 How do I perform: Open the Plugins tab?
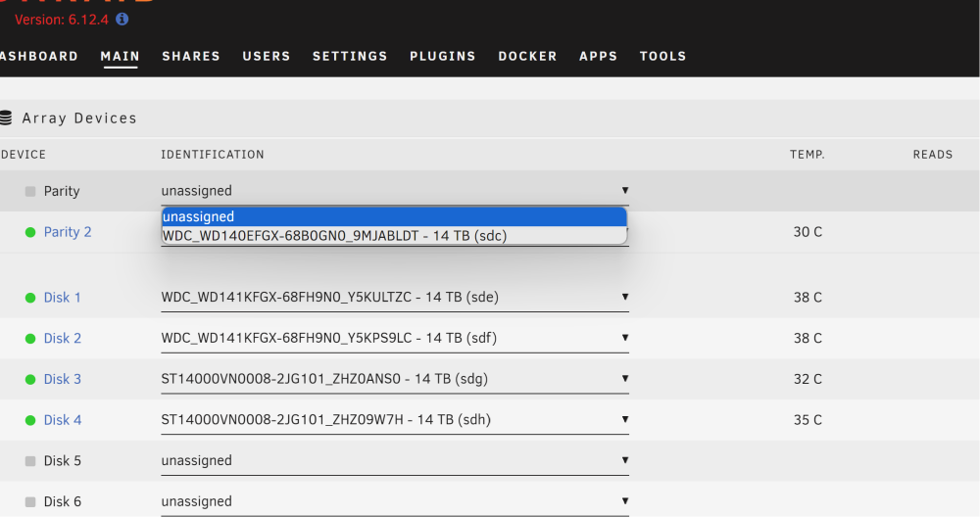tap(443, 56)
